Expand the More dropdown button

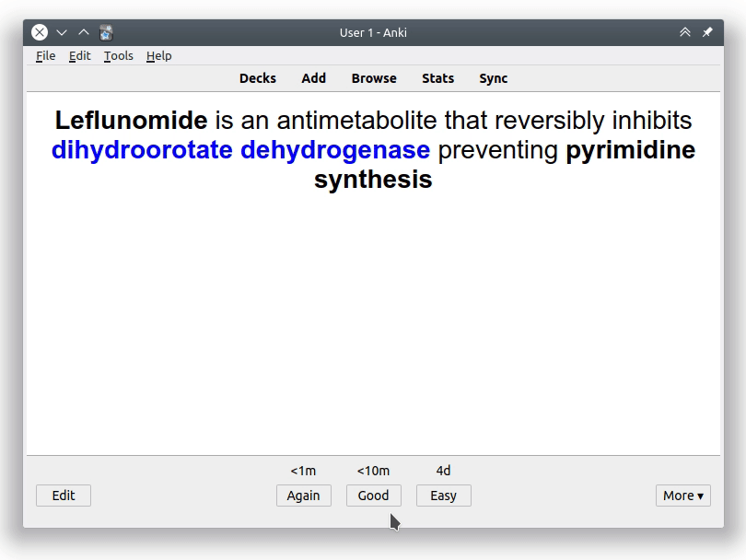(x=682, y=496)
